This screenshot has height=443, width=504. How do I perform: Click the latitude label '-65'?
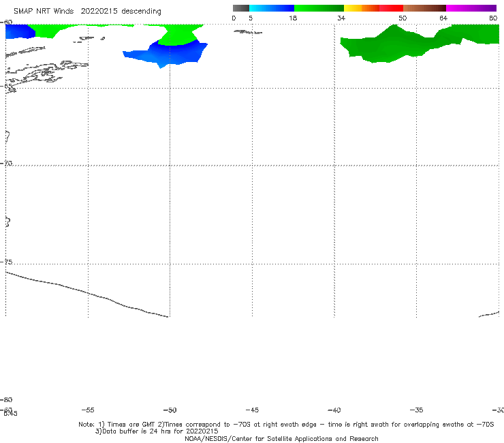[x=6, y=86]
